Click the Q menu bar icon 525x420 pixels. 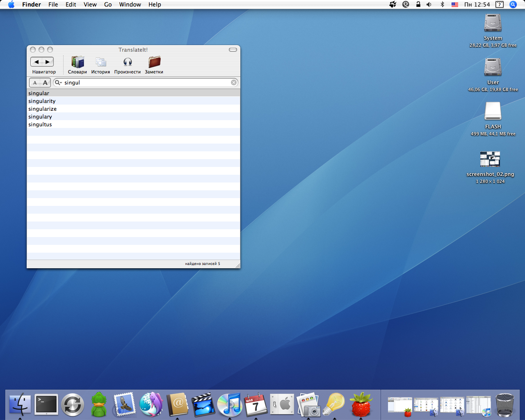click(x=406, y=5)
